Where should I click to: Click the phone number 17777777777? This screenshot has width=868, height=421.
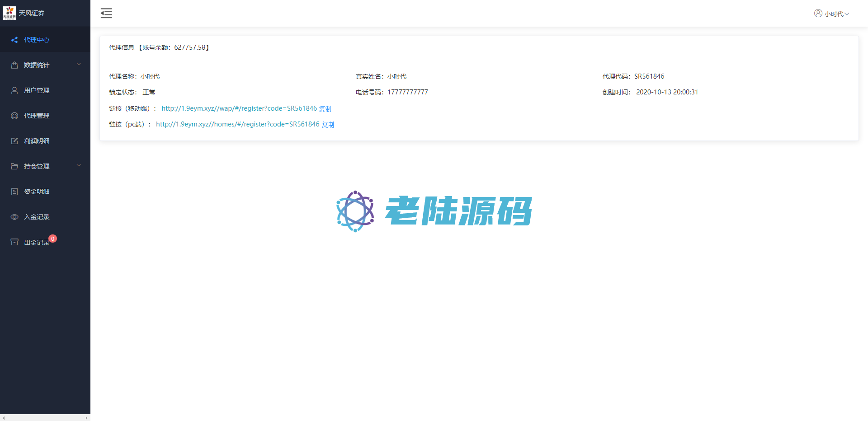click(x=408, y=92)
